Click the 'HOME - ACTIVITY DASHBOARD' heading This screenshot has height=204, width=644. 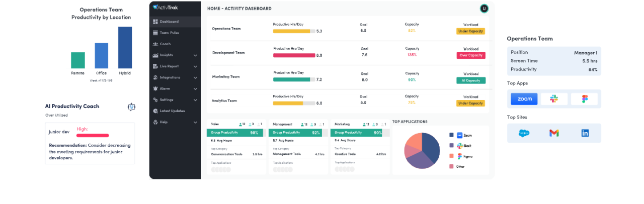[x=239, y=9]
